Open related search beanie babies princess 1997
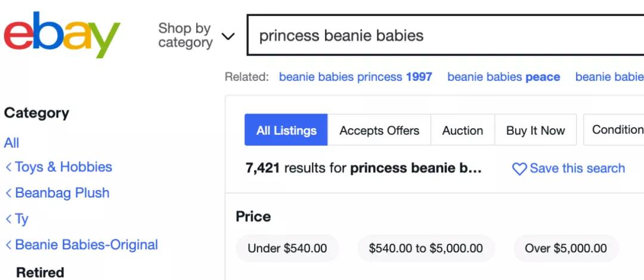 [x=355, y=77]
